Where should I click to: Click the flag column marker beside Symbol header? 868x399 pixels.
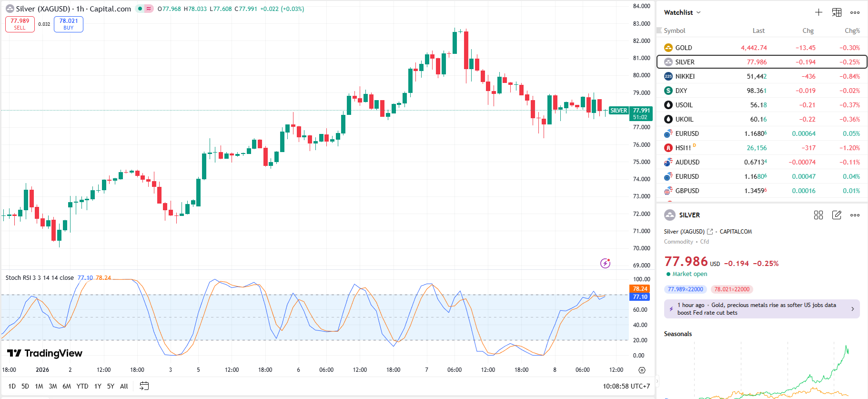coord(659,31)
